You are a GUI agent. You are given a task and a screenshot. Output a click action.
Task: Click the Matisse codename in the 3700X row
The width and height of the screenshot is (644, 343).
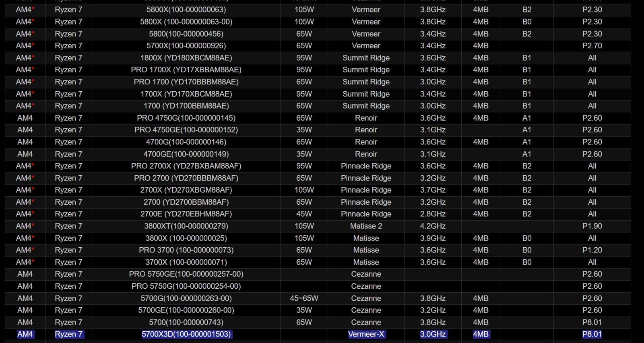coord(366,262)
